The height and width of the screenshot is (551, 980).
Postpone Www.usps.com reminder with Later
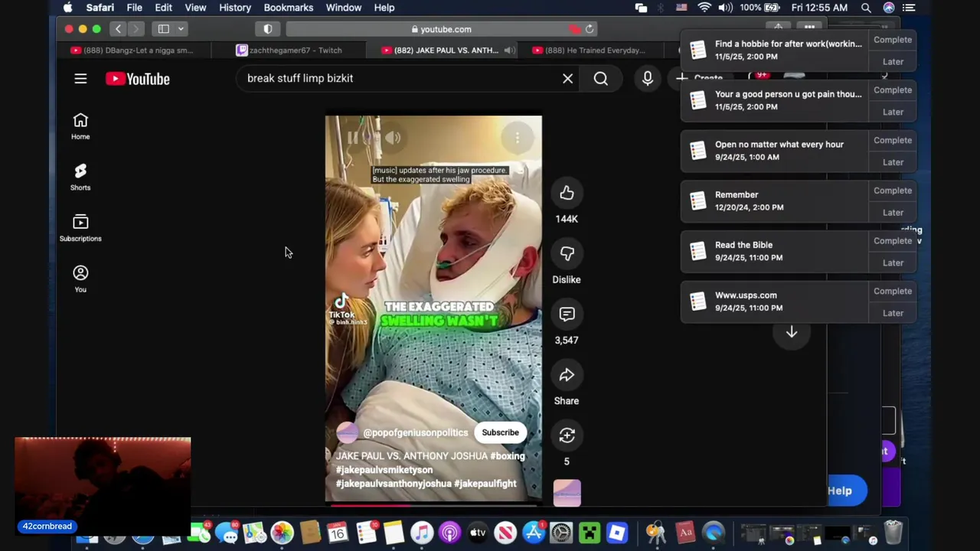[893, 313]
